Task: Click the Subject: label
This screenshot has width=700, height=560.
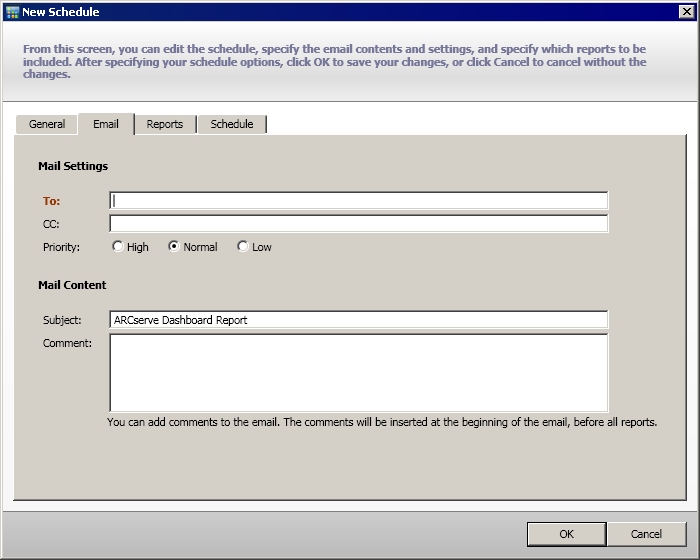Action: point(62,320)
